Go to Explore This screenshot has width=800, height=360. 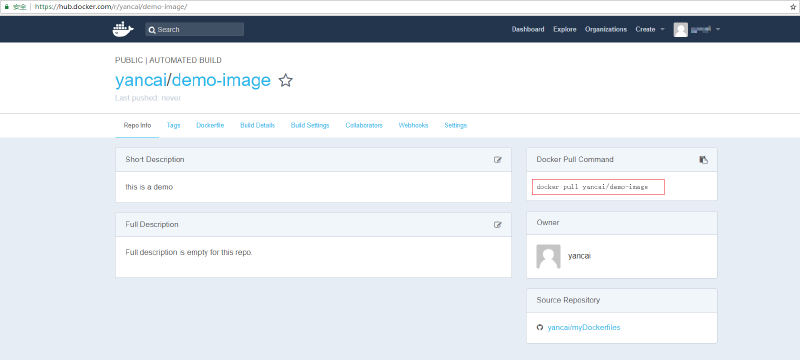click(x=565, y=30)
